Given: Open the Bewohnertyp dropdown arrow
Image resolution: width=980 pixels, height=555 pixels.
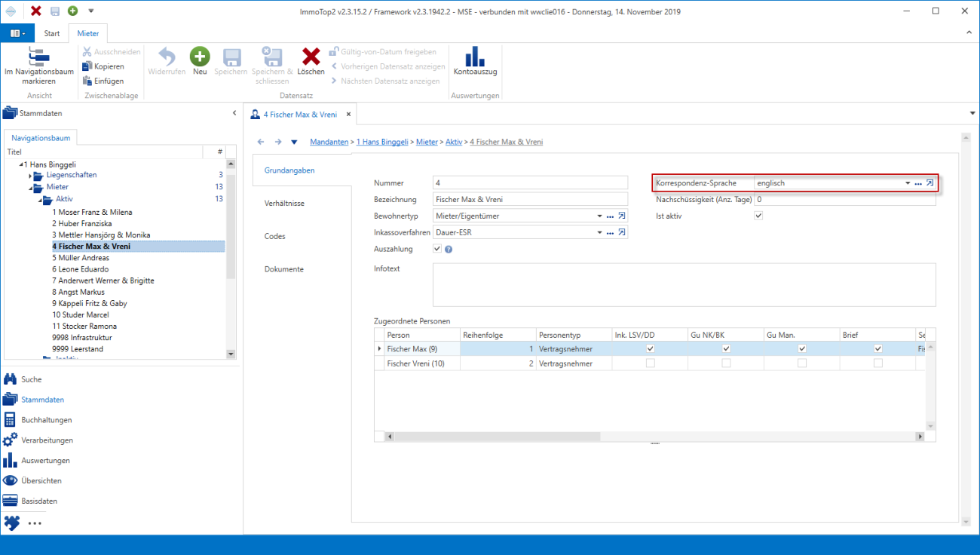Looking at the screenshot, I should pos(600,216).
